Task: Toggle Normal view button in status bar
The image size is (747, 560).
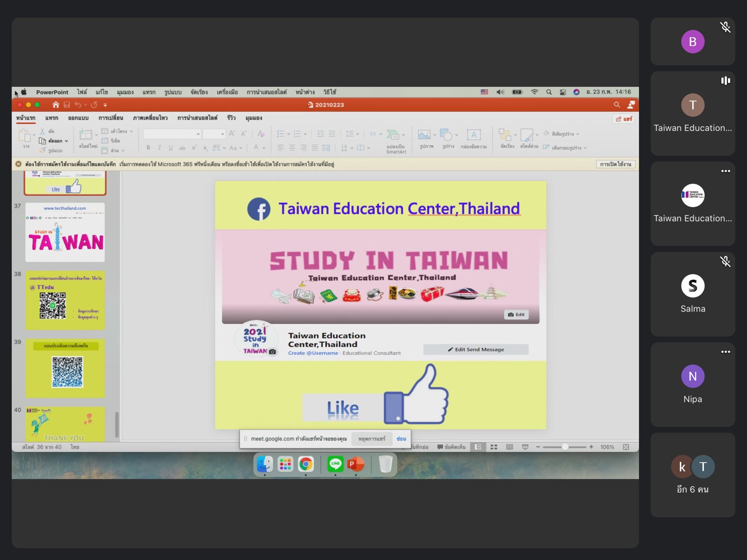Action: tap(478, 447)
